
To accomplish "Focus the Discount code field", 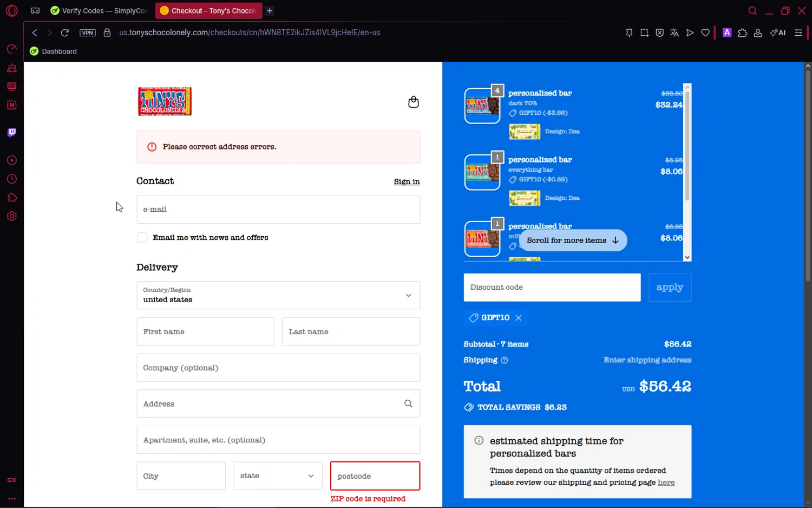I will click(552, 288).
